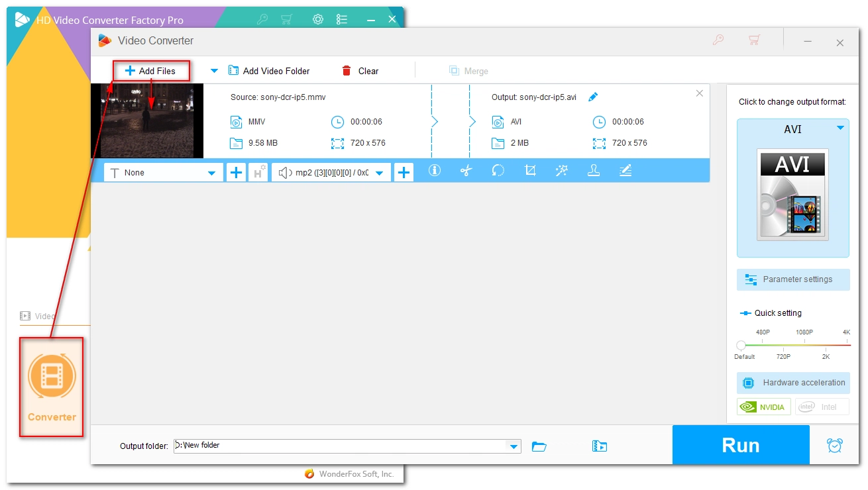Click key icon in HD Video Converter Factory window
The image size is (868, 490).
click(x=262, y=19)
